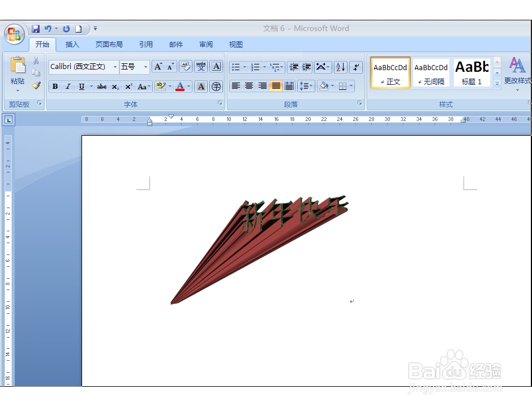Toggle underline formatting

pyautogui.click(x=81, y=87)
